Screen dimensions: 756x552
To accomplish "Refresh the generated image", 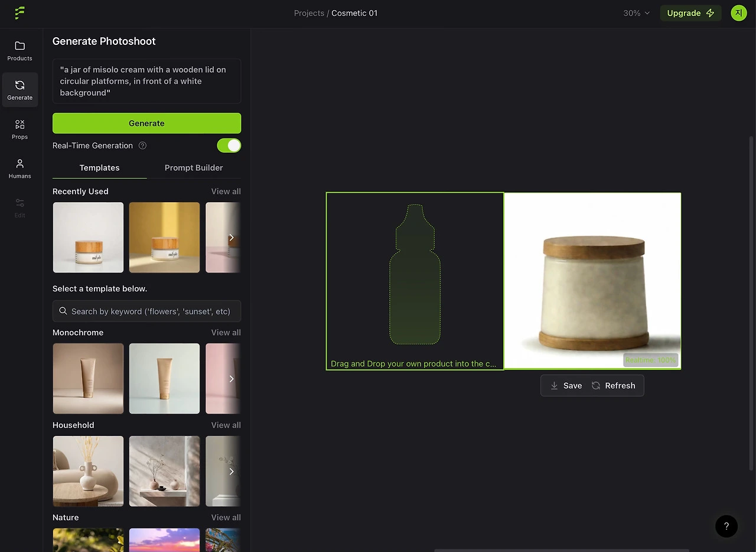I will pyautogui.click(x=614, y=385).
